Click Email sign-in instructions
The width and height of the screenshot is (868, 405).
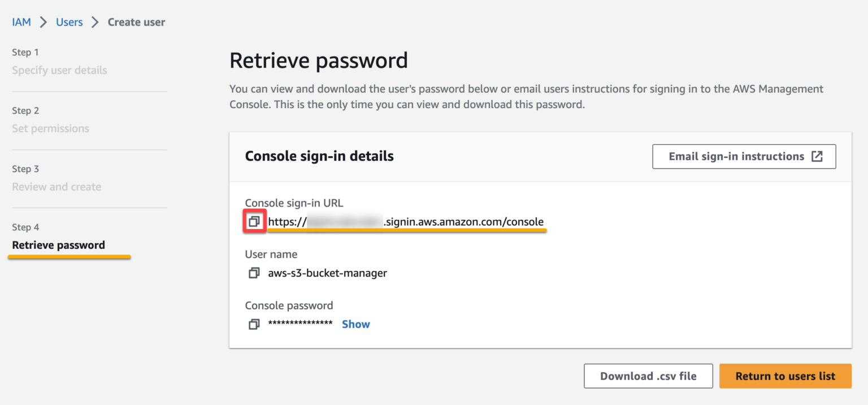(x=735, y=156)
